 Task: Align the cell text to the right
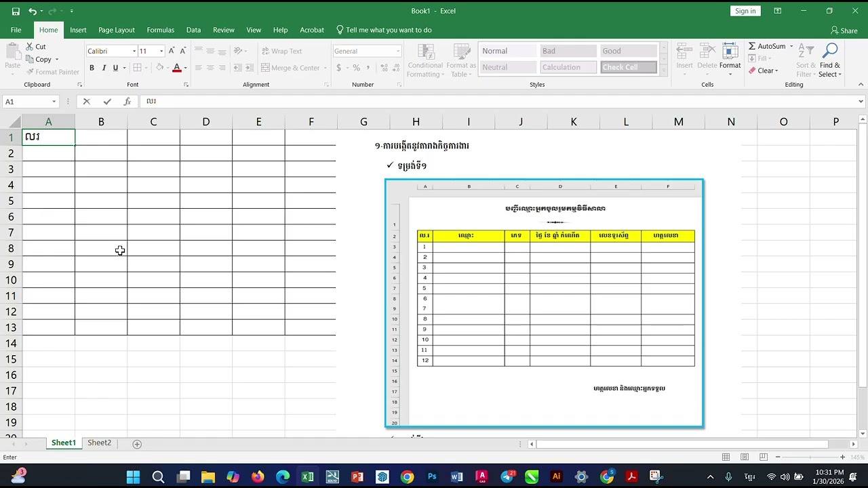222,68
